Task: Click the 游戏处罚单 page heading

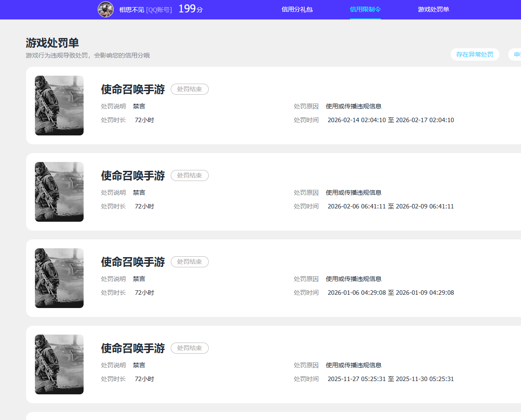Action: pyautogui.click(x=52, y=43)
